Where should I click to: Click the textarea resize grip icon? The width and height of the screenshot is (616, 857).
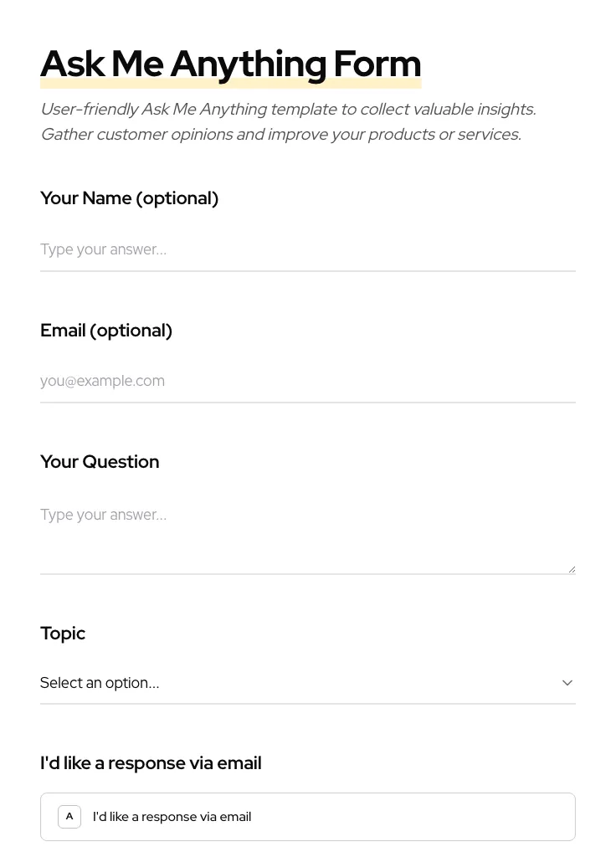(x=572, y=567)
